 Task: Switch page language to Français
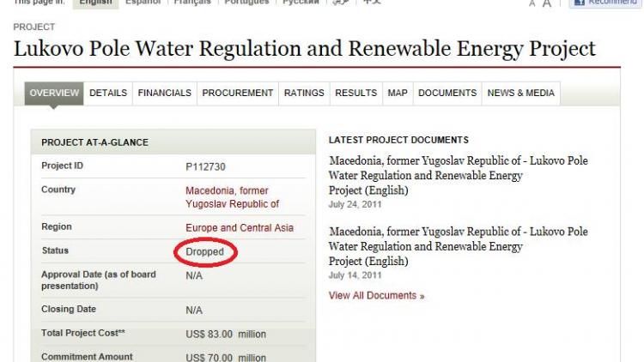[x=199, y=3]
